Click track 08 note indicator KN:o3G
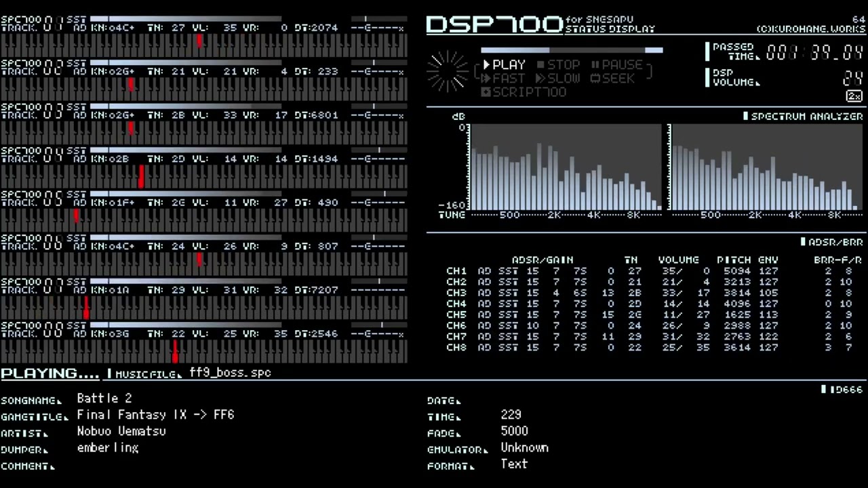This screenshot has height=488, width=868. coord(109,333)
